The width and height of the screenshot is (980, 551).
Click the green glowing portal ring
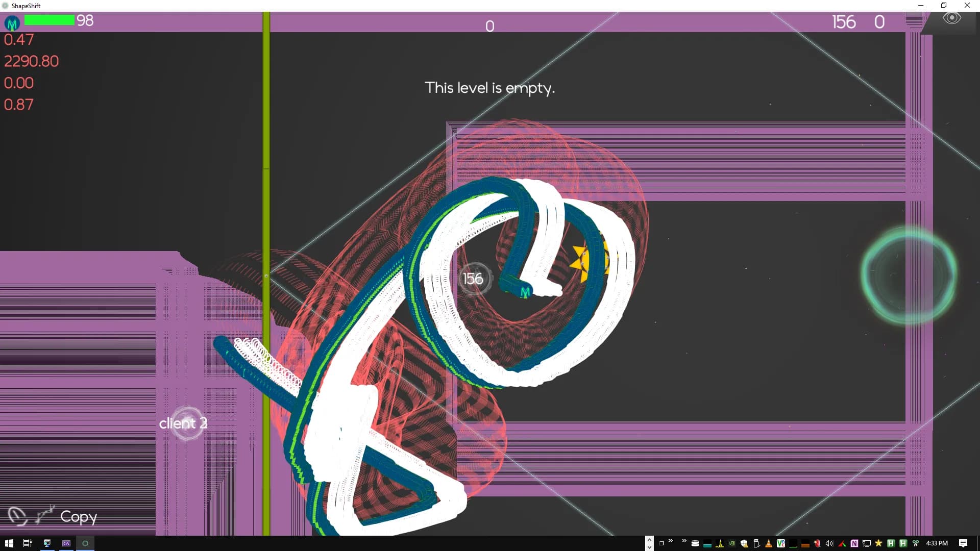[x=909, y=275]
